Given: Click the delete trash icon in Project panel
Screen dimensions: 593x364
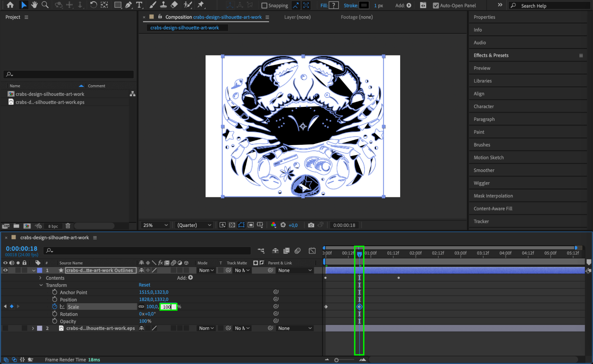Looking at the screenshot, I should point(68,226).
